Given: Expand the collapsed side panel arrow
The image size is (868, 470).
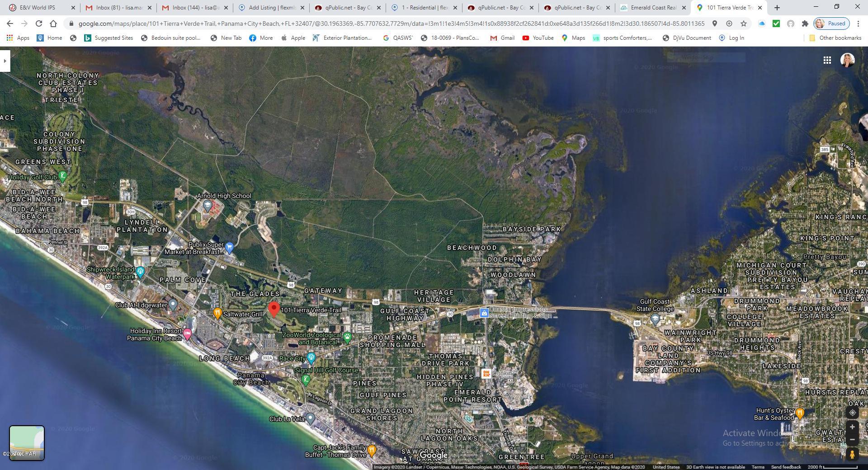Looking at the screenshot, I should tap(5, 61).
